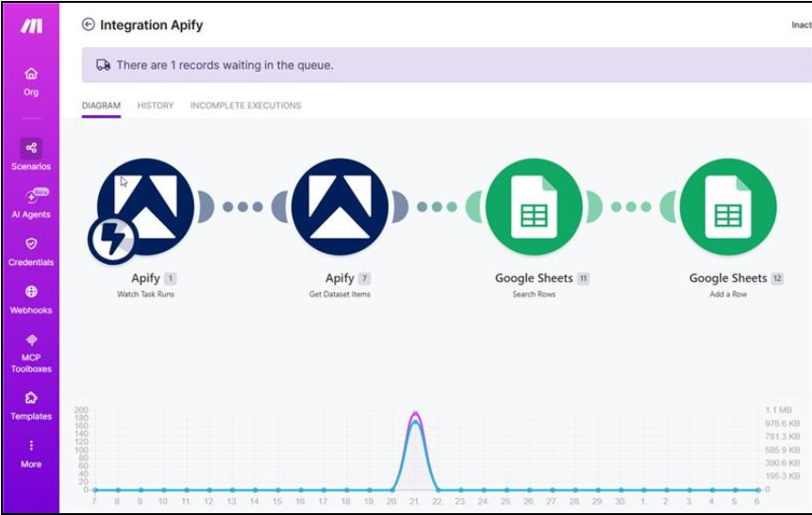Screen dimensions: 812x515
Task: Switch to the History tab
Action: click(156, 106)
